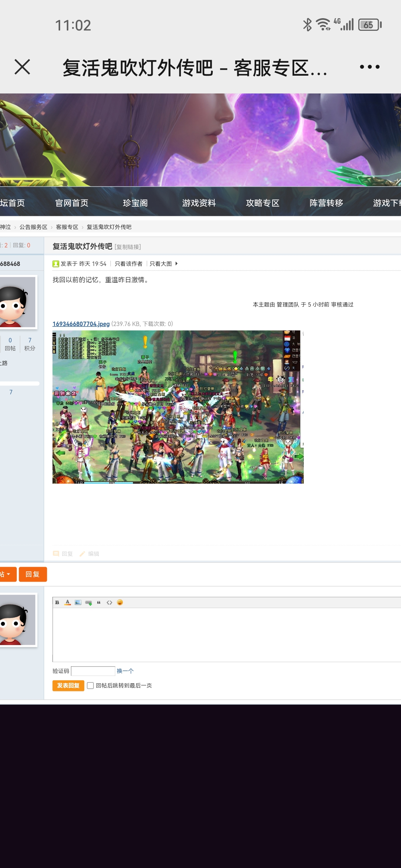The height and width of the screenshot is (868, 401).
Task: Click the 回复 icon link under the post
Action: coord(63,554)
